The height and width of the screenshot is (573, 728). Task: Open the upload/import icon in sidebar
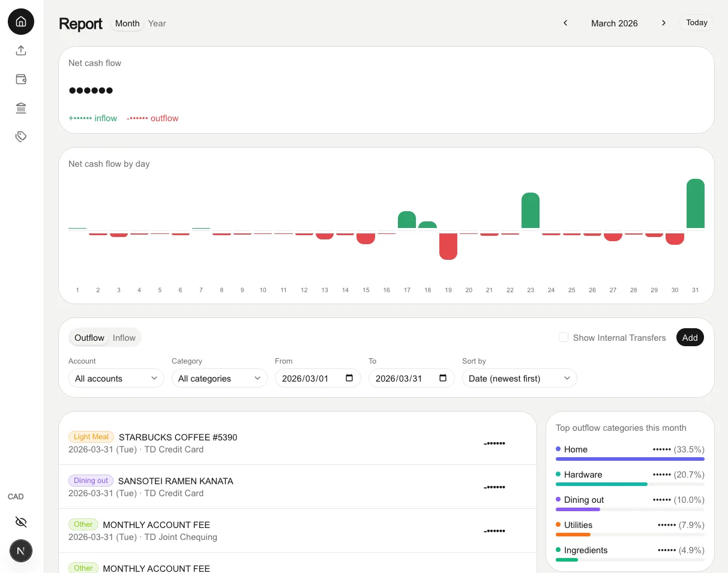(x=21, y=50)
